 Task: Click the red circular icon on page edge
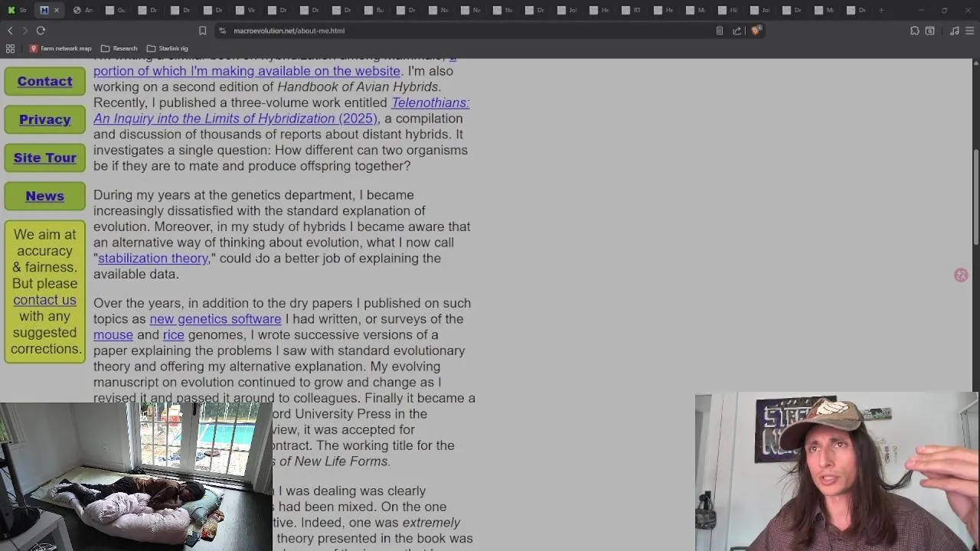click(x=961, y=275)
